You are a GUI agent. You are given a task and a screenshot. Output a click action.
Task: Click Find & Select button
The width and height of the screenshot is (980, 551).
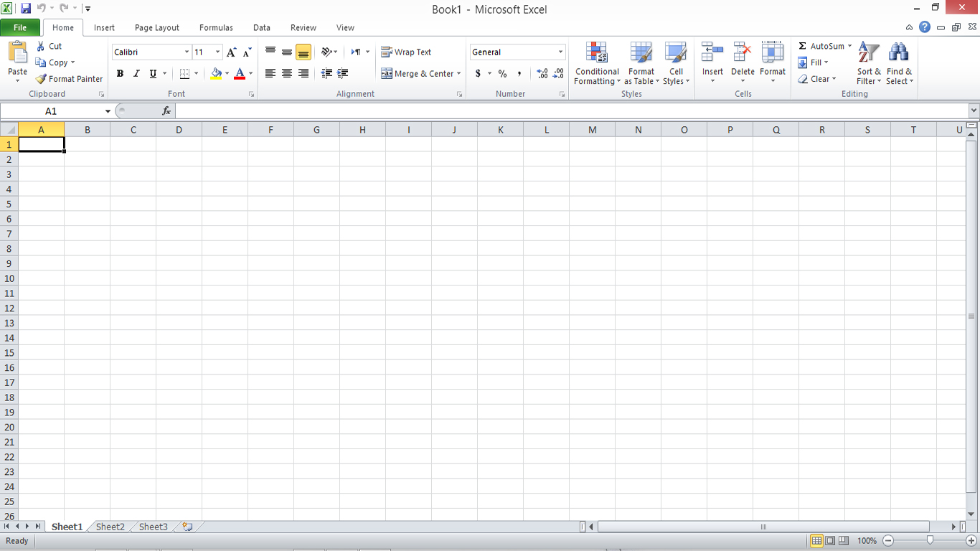(899, 64)
